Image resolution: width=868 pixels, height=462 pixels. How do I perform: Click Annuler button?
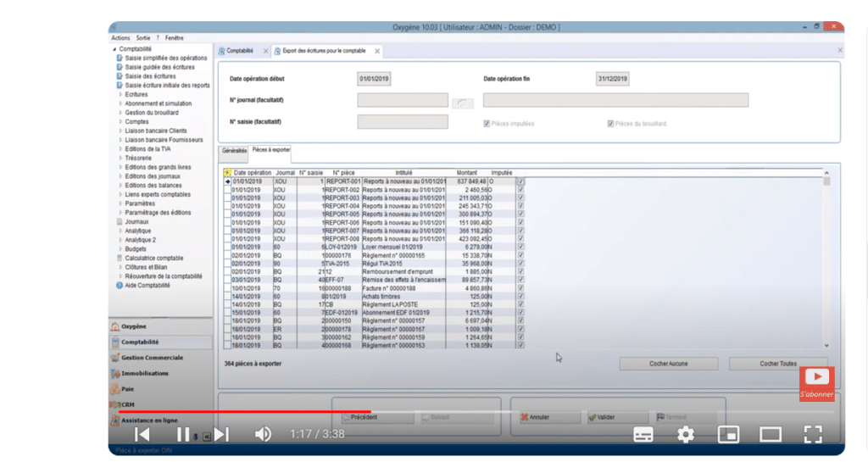point(548,417)
